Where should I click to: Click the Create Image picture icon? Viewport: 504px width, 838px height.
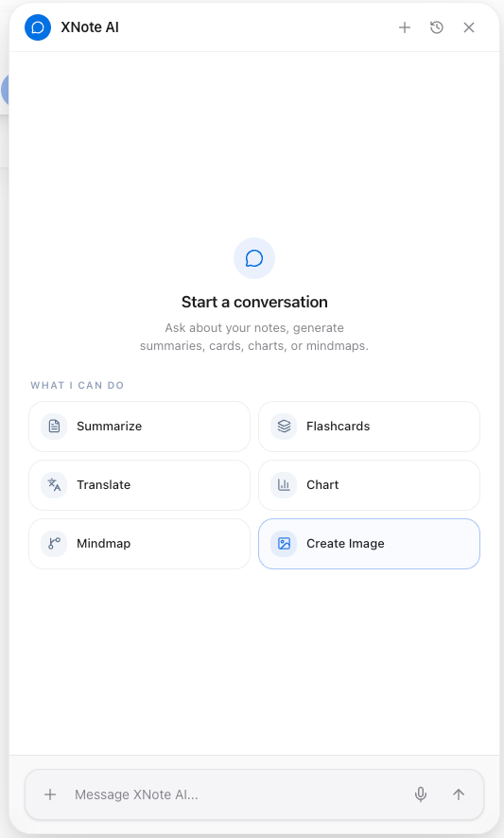tap(284, 544)
